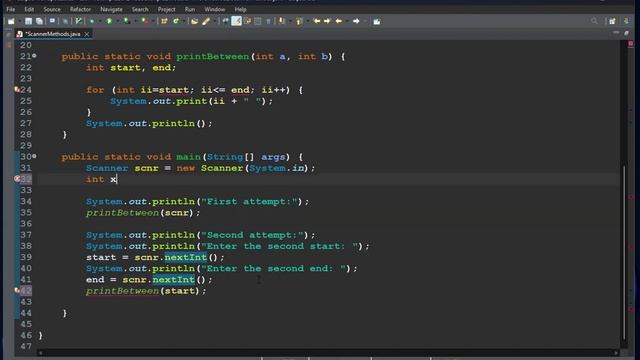Click the Debug bug icon
640x360 pixels.
pos(92,21)
